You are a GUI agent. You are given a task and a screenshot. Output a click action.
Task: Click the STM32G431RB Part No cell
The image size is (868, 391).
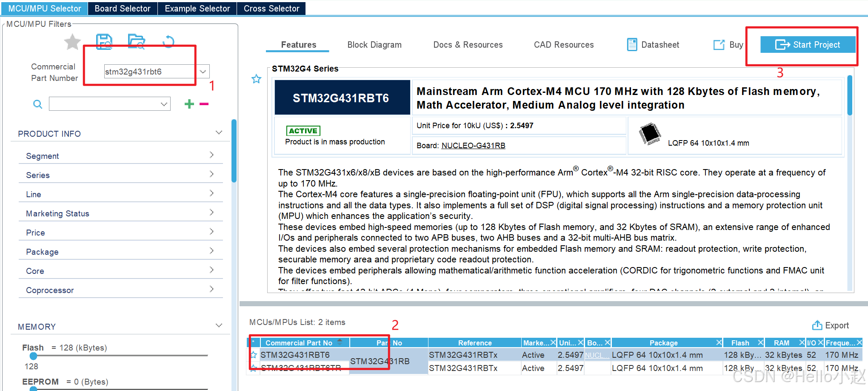tap(388, 361)
